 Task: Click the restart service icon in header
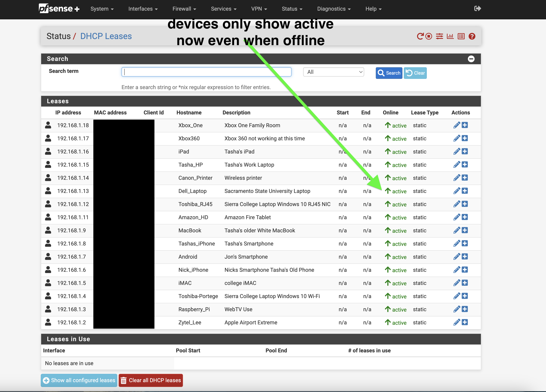pyautogui.click(x=420, y=36)
